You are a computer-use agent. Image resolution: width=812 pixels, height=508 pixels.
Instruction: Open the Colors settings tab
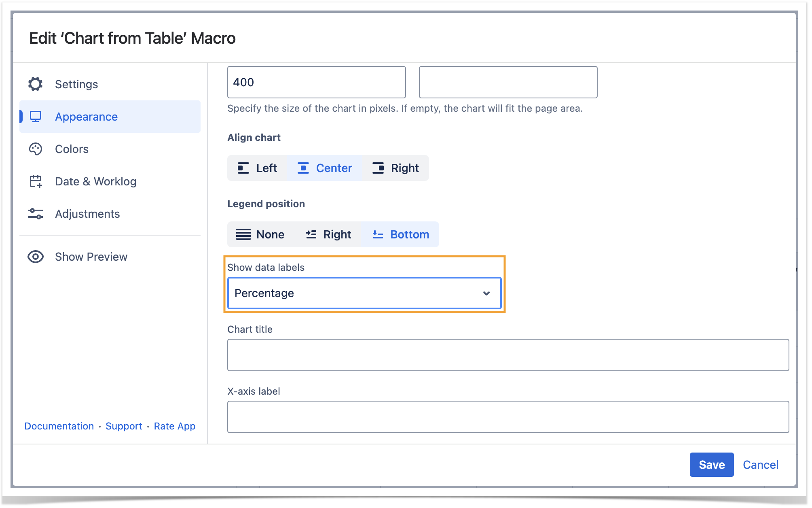point(72,149)
